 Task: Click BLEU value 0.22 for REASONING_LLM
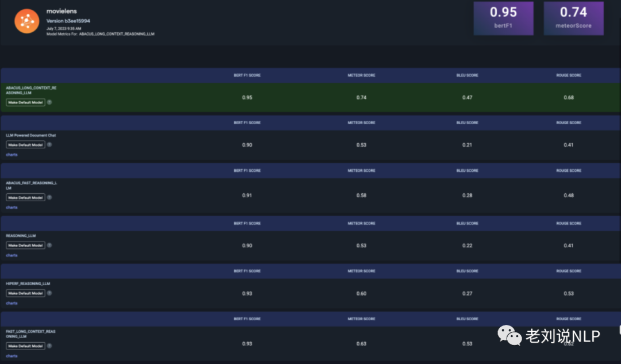[467, 246]
